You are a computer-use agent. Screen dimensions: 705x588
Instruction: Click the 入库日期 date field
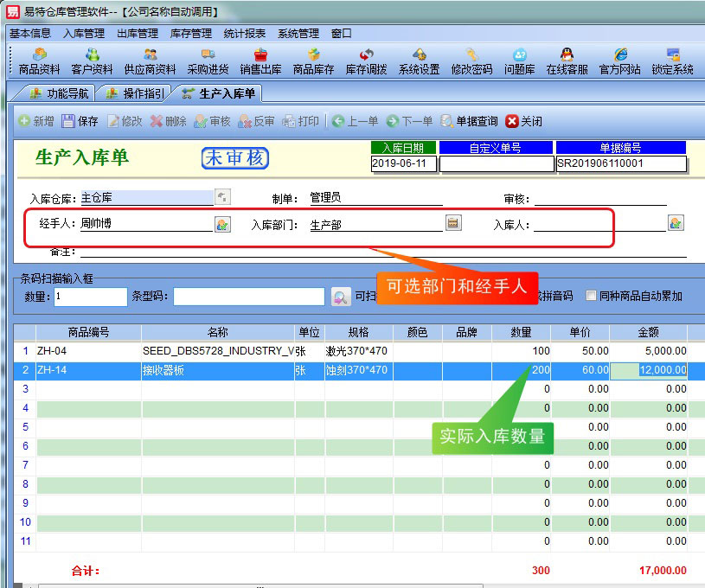pos(403,163)
